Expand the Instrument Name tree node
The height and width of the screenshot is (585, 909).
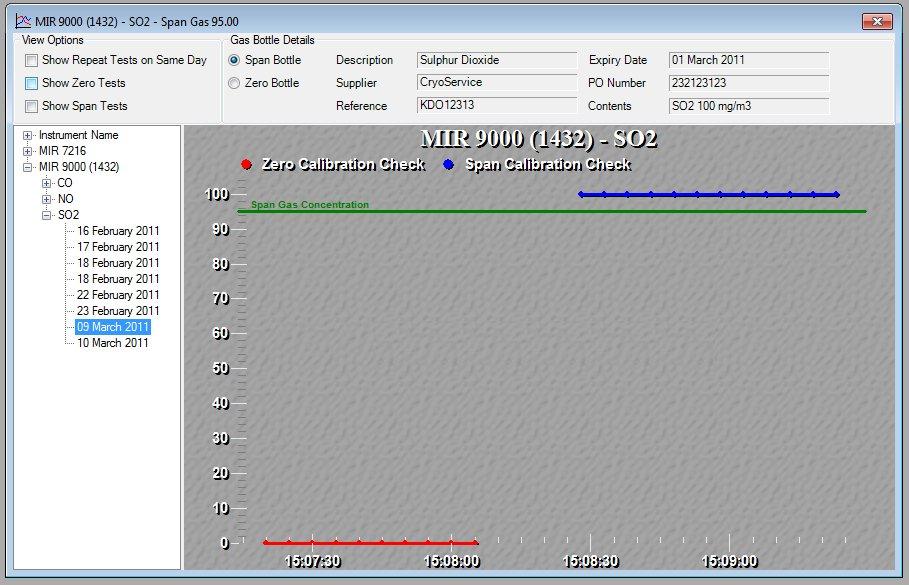pyautogui.click(x=27, y=135)
